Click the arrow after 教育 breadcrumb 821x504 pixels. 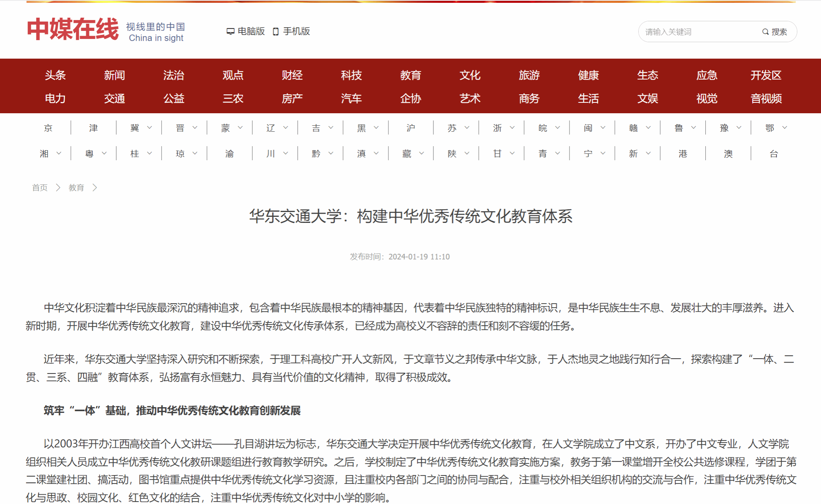pyautogui.click(x=95, y=188)
